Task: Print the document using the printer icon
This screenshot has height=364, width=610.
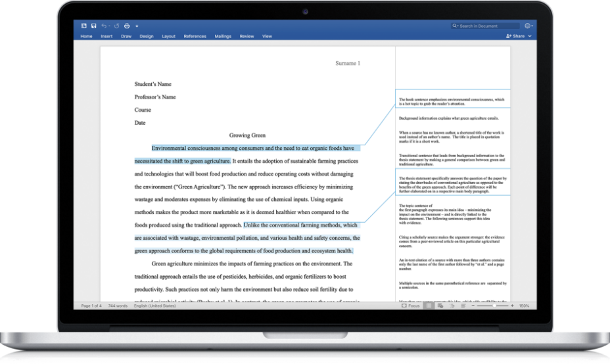Action: pos(127,26)
